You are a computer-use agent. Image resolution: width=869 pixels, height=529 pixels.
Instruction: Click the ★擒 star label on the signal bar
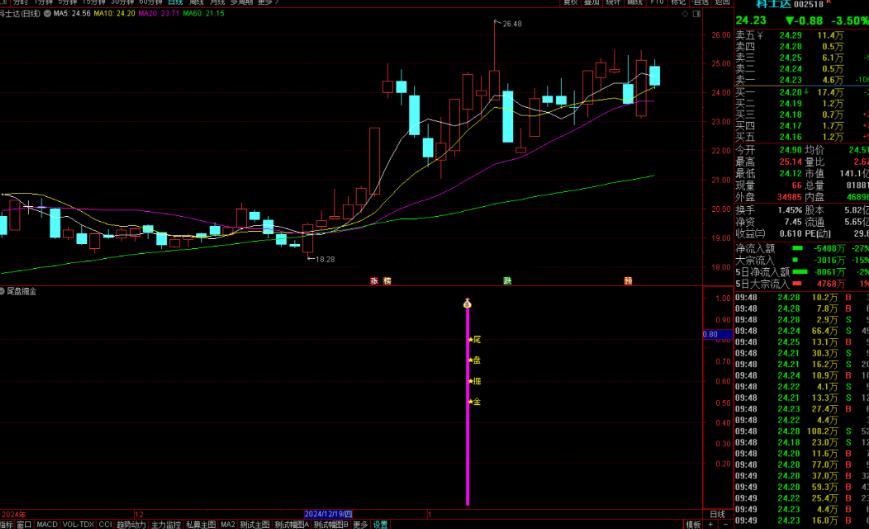(x=474, y=381)
